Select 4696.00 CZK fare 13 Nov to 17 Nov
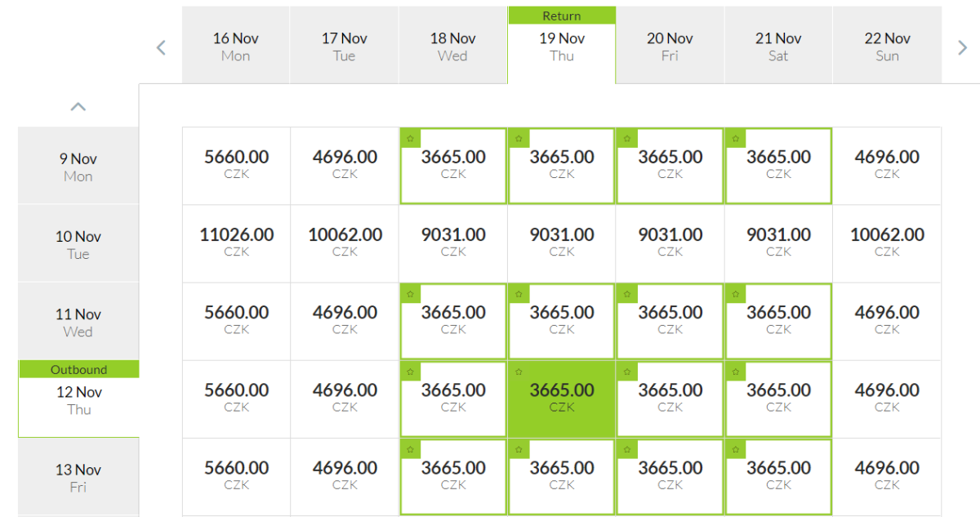The width and height of the screenshot is (980, 517). 345,476
